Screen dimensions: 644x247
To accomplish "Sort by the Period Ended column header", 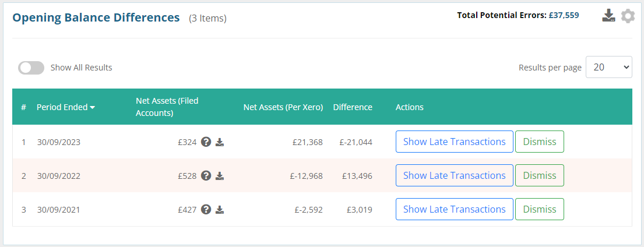I will point(65,107).
